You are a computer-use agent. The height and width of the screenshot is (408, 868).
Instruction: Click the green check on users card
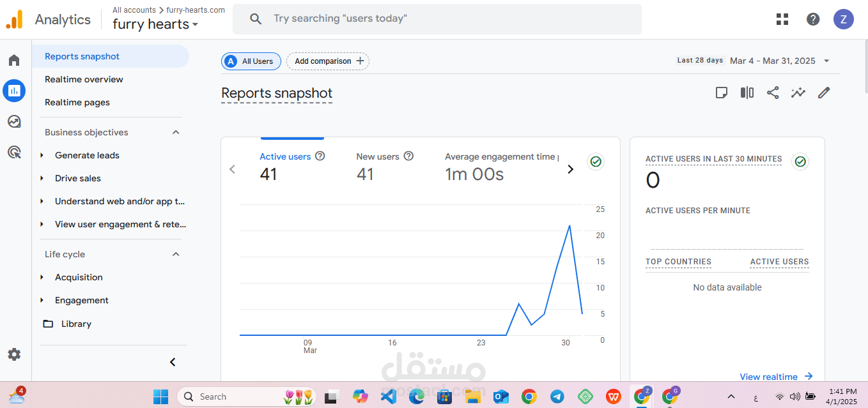tap(596, 162)
